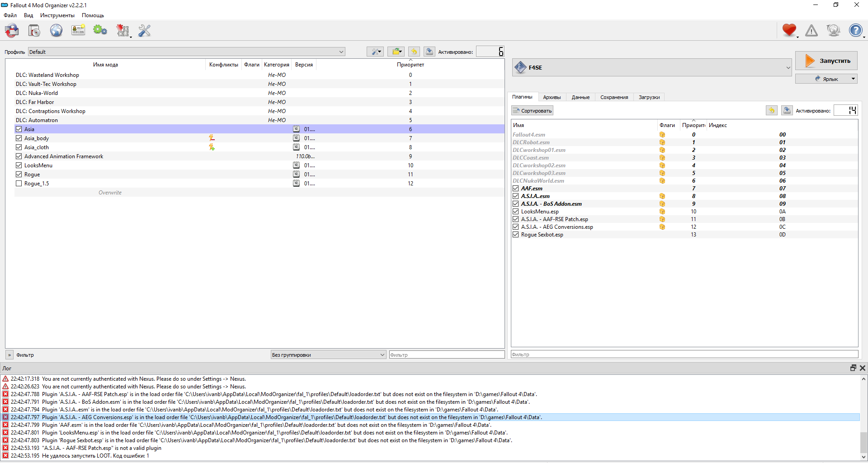Uncheck the Asia_body mod
Screen dimensions: 868x463
tap(19, 138)
